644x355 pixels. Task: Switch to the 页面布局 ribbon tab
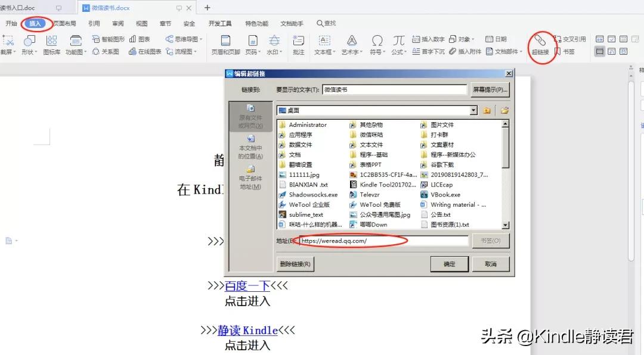pos(64,23)
